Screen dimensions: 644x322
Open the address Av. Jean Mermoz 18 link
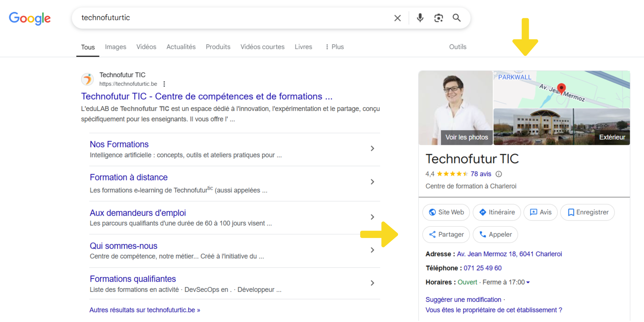click(x=509, y=254)
